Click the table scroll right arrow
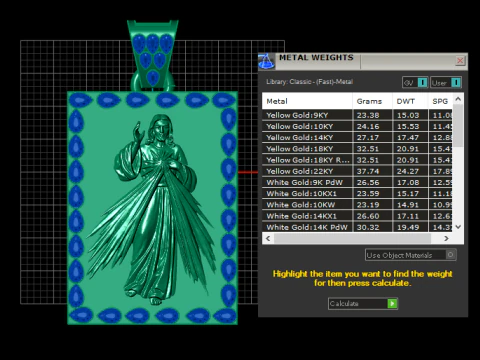 click(x=446, y=238)
